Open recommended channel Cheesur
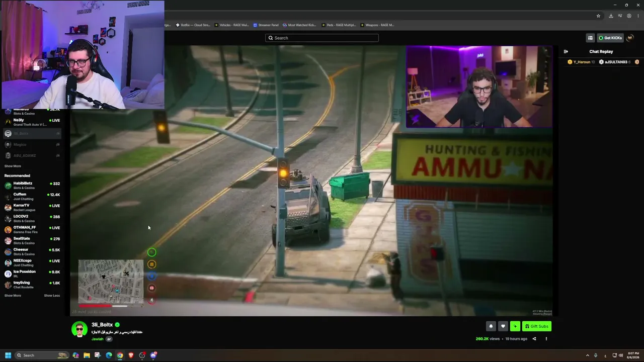The height and width of the screenshot is (362, 644). click(32, 251)
